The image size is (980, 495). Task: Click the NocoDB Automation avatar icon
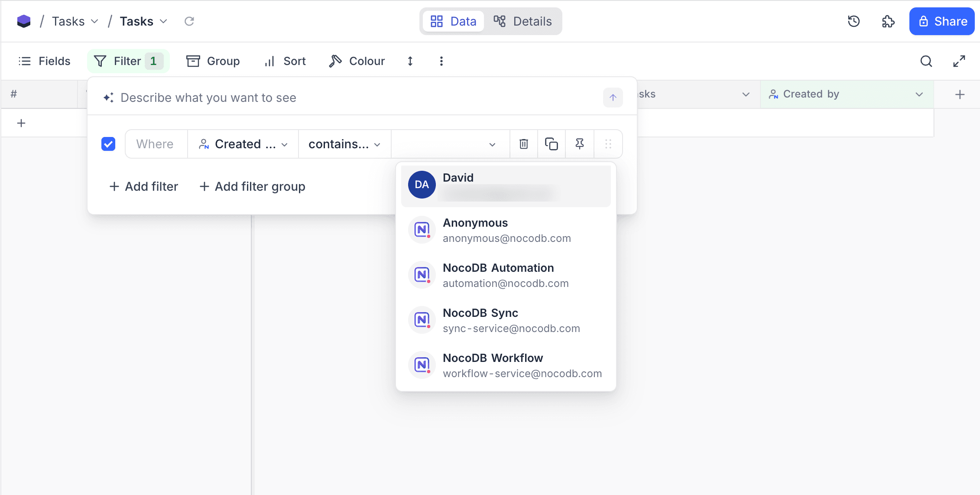[422, 275]
